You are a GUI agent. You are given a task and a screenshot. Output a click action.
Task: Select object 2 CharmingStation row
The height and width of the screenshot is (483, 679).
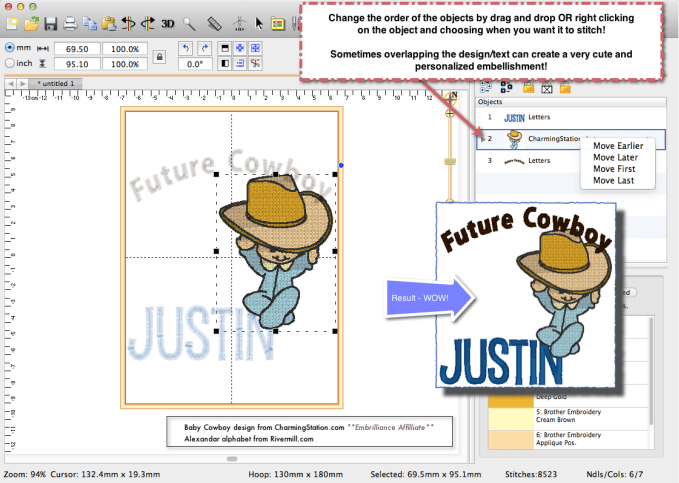pos(571,139)
